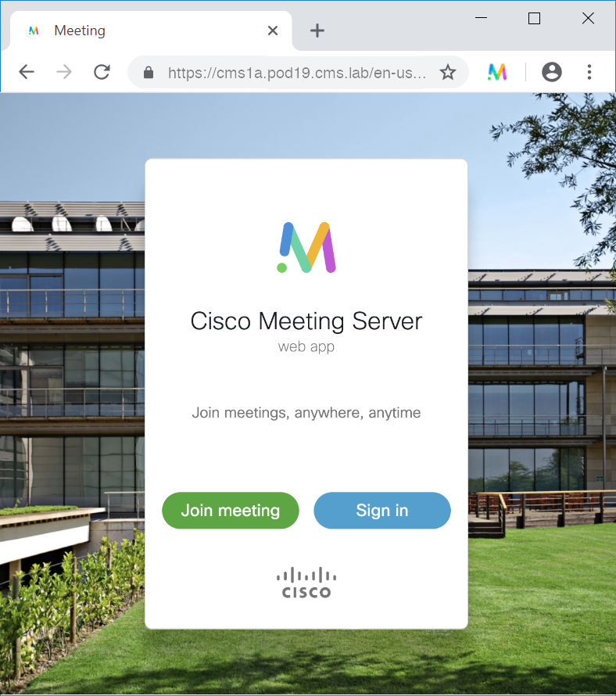Click the Meeting tab favicon
The image size is (616, 696).
34,30
